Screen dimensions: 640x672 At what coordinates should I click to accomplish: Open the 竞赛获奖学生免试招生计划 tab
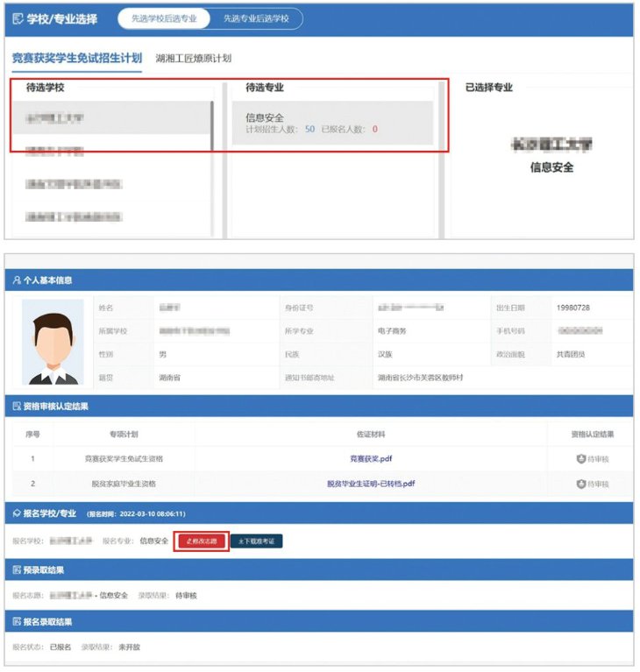coord(77,59)
